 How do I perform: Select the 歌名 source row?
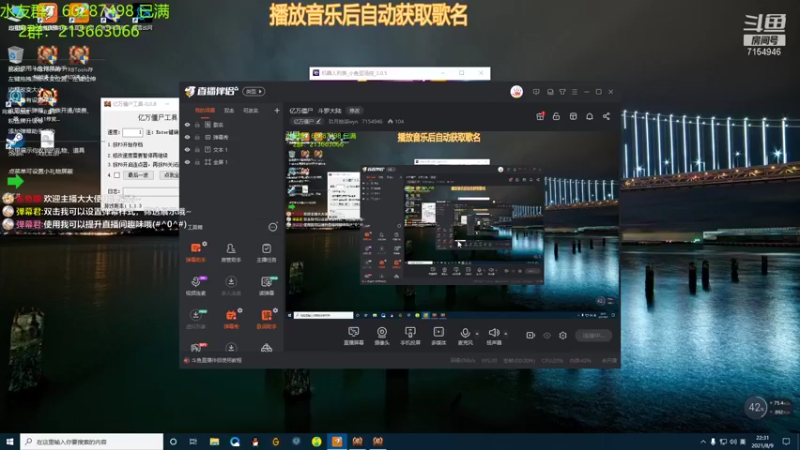coord(231,124)
